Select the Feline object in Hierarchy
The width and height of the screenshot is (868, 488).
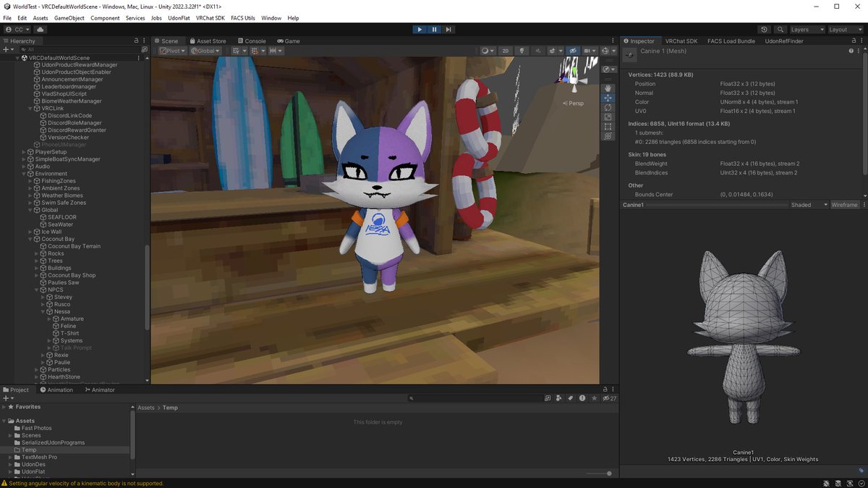[x=68, y=326]
